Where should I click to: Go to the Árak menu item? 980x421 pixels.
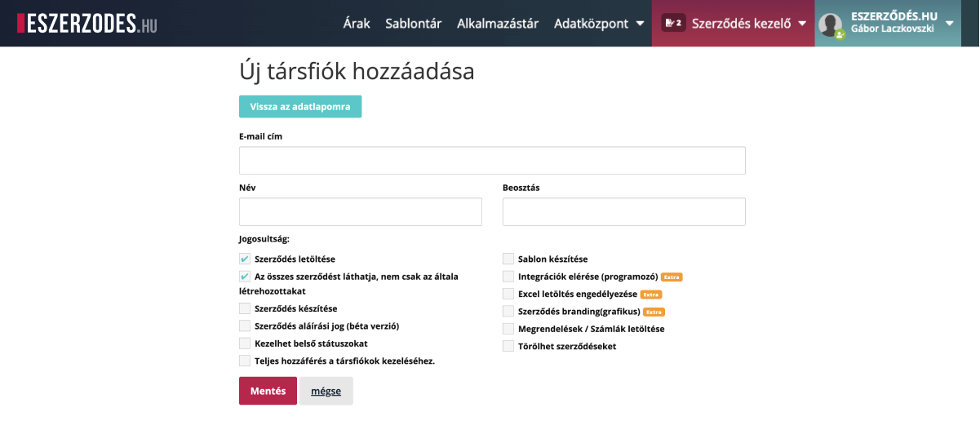click(x=357, y=24)
